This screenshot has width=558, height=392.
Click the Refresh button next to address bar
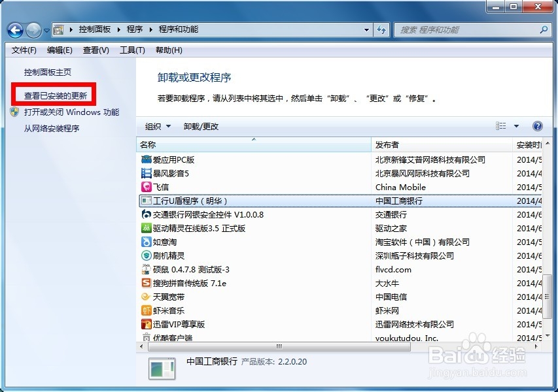click(381, 30)
